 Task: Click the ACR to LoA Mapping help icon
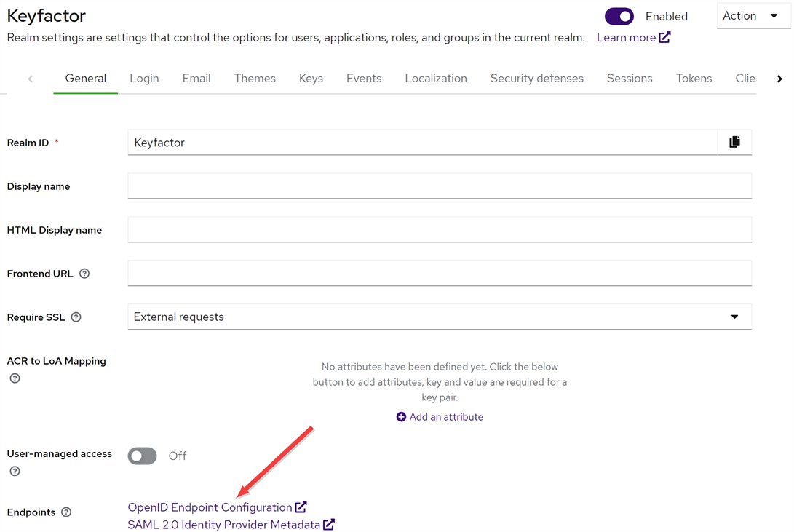pos(15,378)
